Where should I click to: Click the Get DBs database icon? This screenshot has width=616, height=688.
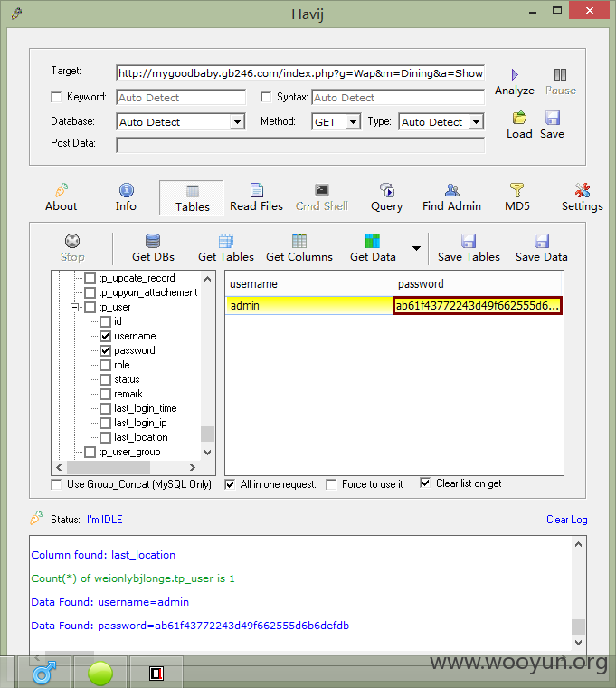coord(153,241)
